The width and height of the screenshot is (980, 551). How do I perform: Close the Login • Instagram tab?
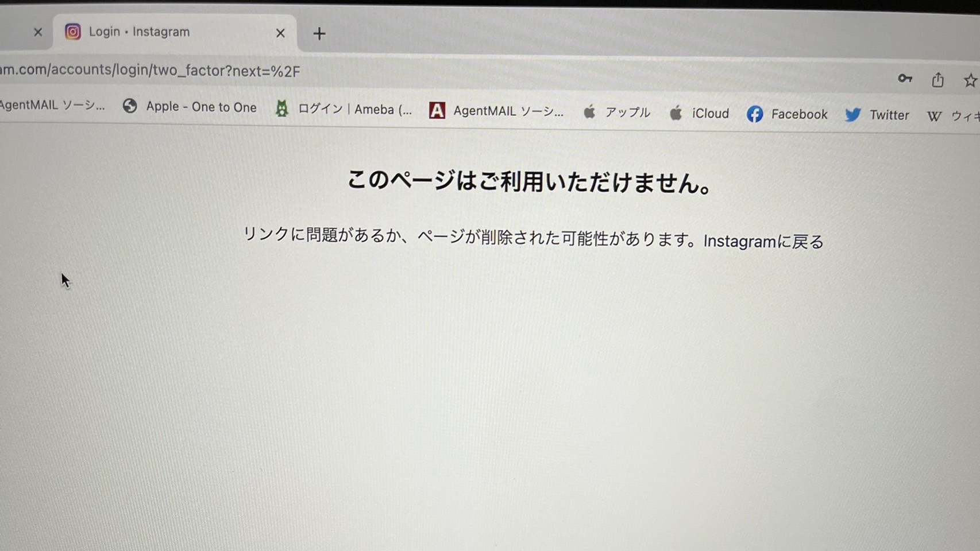point(280,33)
